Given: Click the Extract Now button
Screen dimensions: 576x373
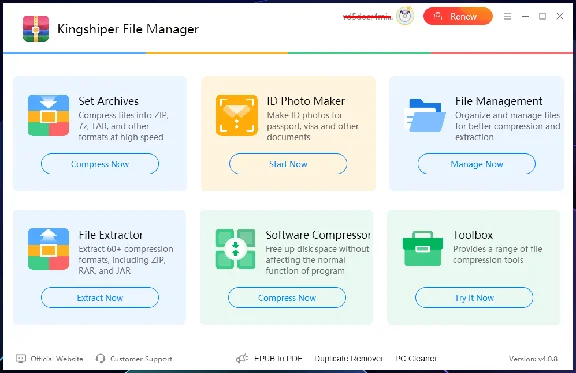Looking at the screenshot, I should click(100, 298).
